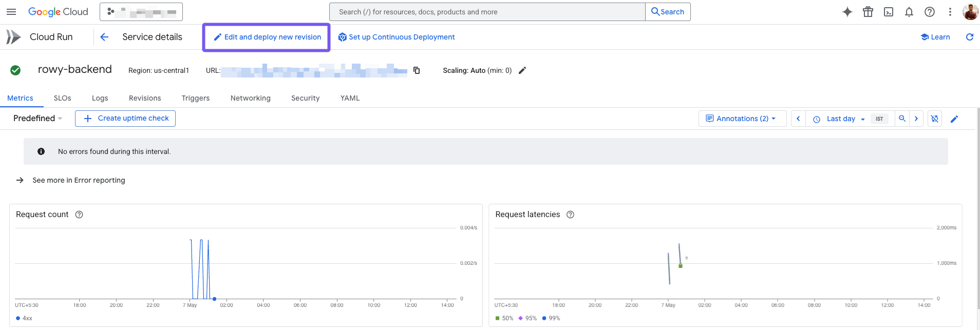Toggle the 95% latency legend

point(527,318)
